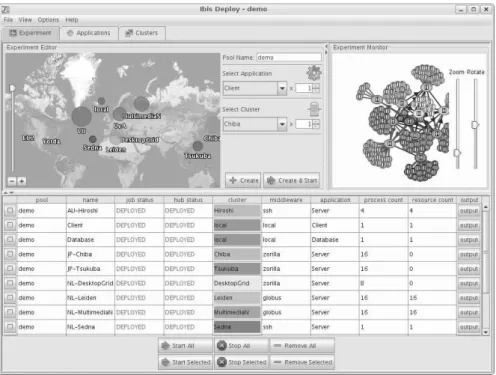This screenshot has width=496, height=375.
Task: Click the local cluster marker on the map
Action: tap(101, 101)
